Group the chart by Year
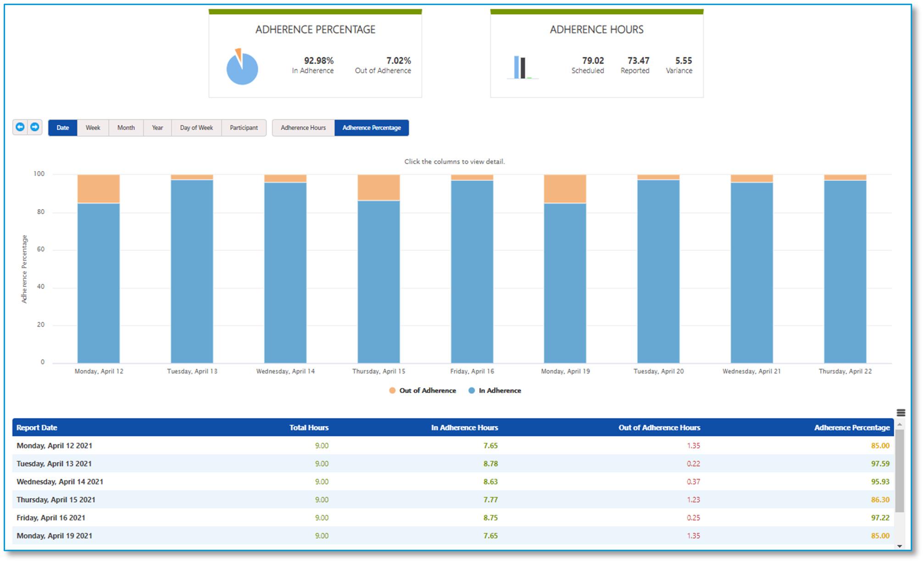Image resolution: width=924 pixels, height=563 pixels. [157, 128]
